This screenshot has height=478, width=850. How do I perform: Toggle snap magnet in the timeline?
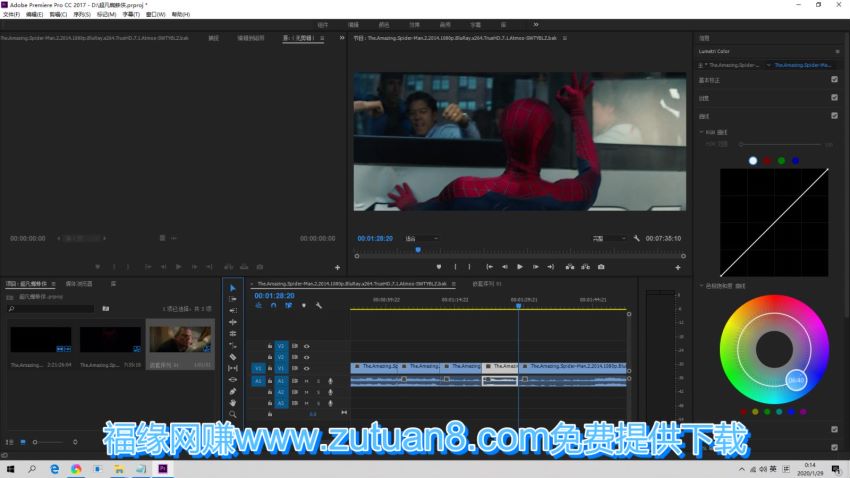coord(273,306)
